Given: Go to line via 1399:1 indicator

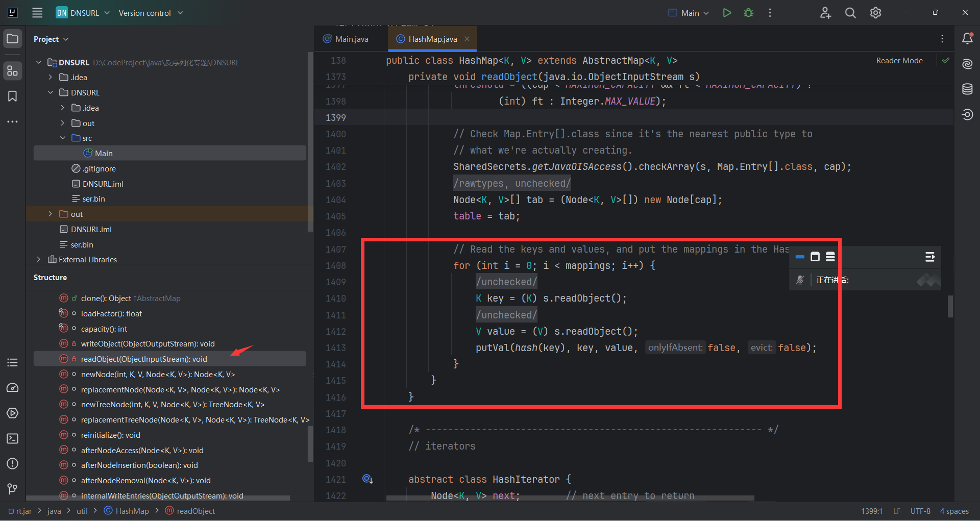Looking at the screenshot, I should [872, 511].
